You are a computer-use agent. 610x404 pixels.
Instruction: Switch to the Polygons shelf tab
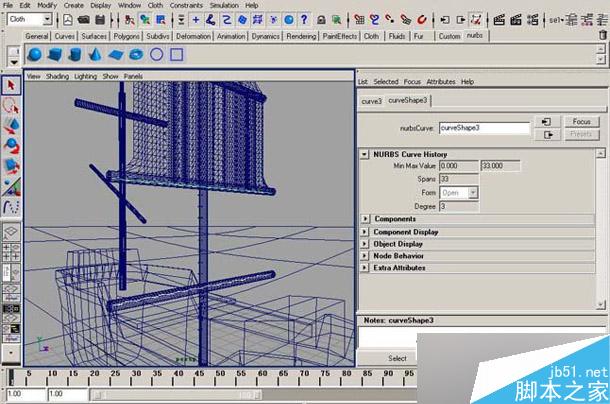(x=126, y=36)
